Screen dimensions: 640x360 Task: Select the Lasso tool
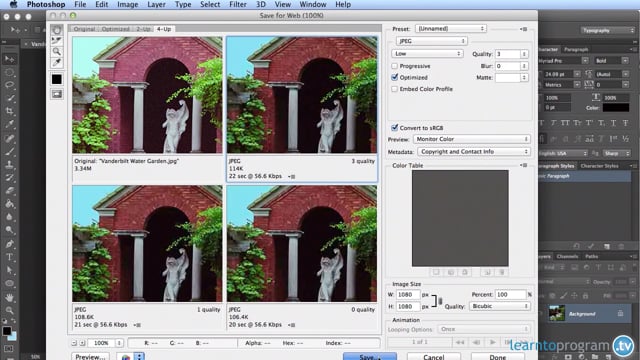[x=9, y=85]
